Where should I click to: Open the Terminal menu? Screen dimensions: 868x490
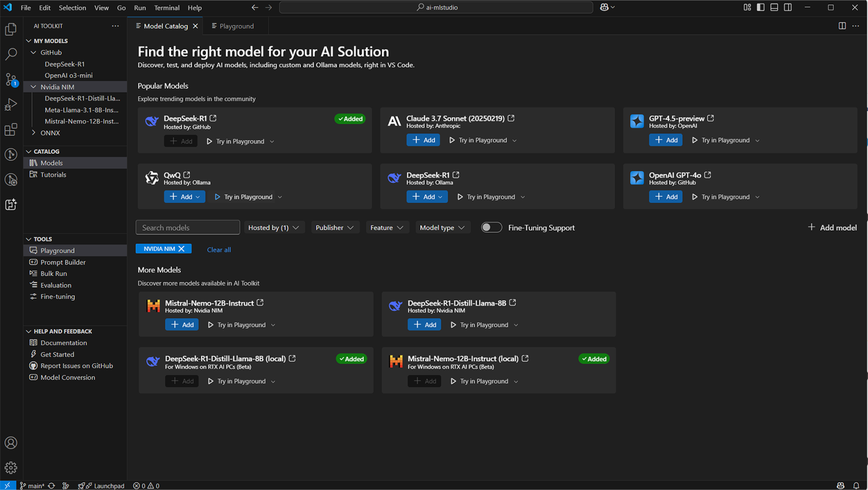(167, 8)
